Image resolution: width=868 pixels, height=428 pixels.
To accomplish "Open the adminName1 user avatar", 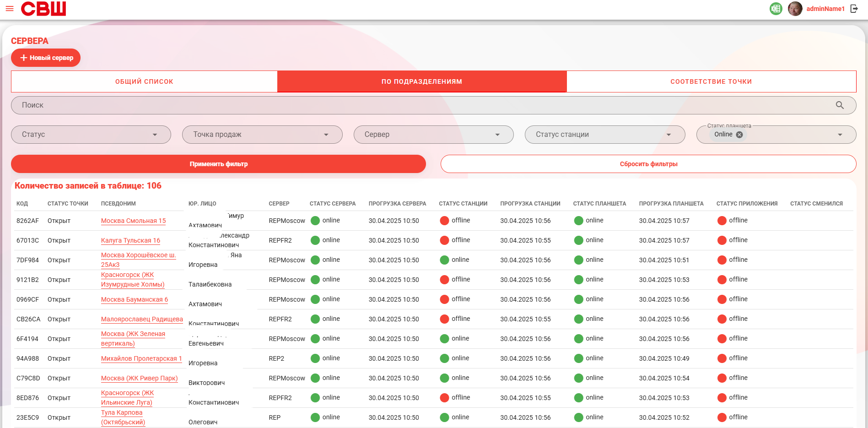I will pyautogui.click(x=795, y=9).
